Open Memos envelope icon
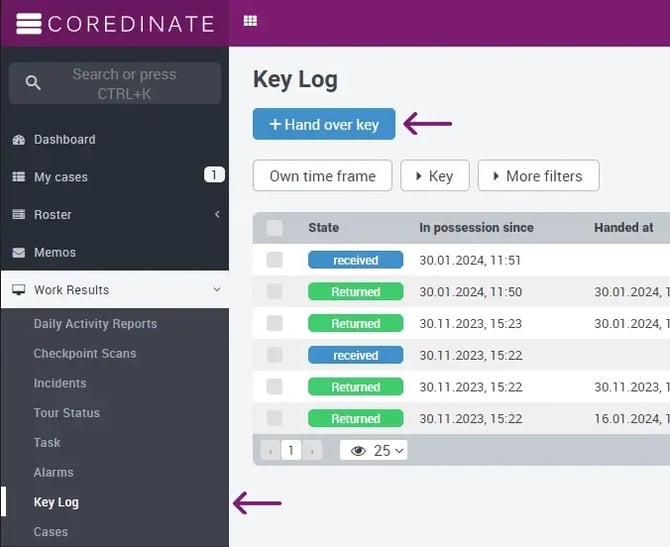The image size is (670, 547). click(18, 253)
